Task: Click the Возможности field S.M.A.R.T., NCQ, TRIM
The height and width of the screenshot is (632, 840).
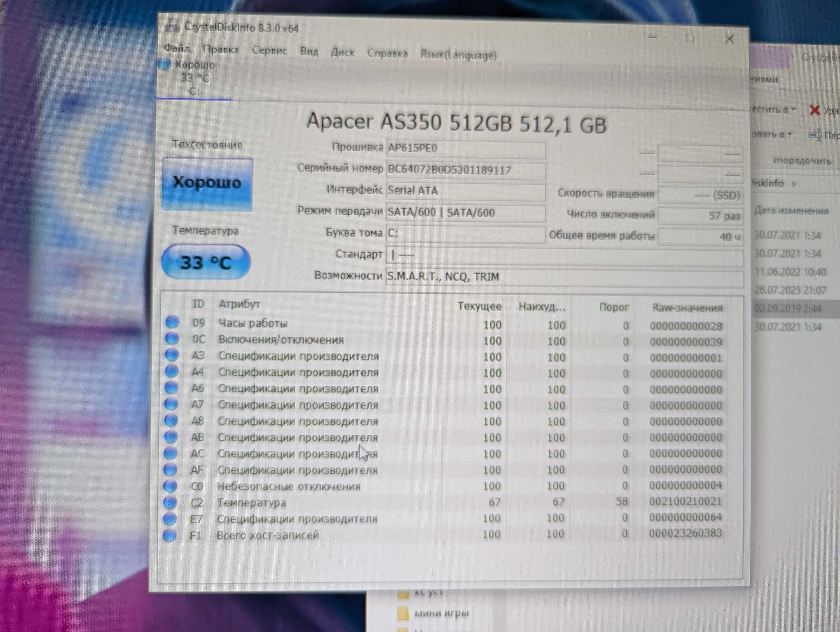Action: [564, 278]
